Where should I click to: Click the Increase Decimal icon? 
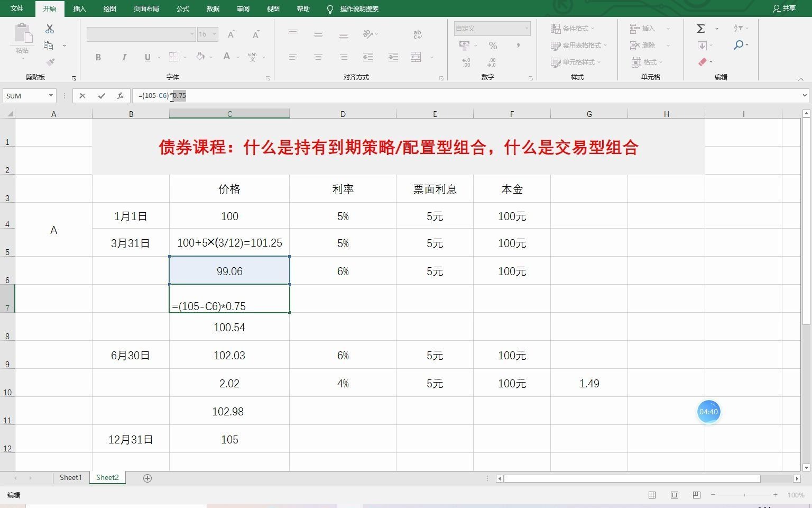(466, 62)
